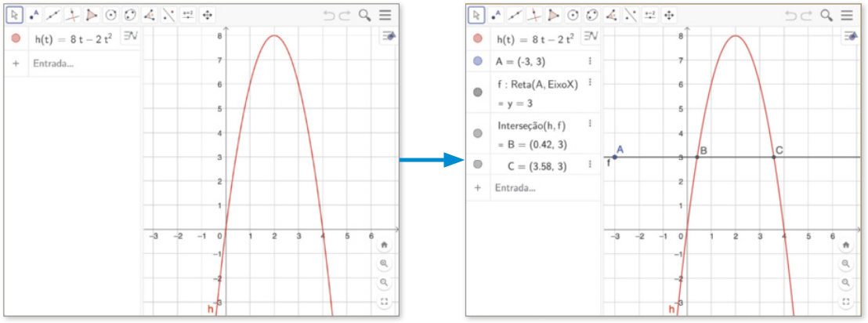
Task: Open hamburger main menu in right window
Action: pyautogui.click(x=846, y=16)
